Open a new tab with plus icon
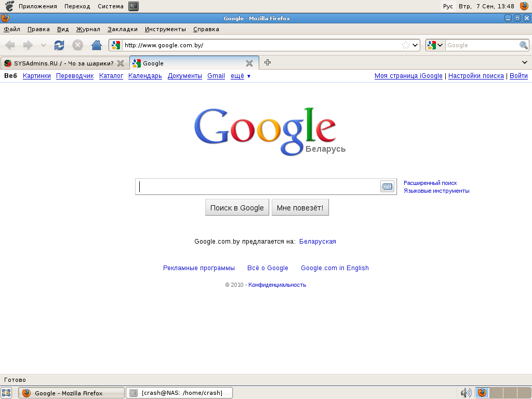Image resolution: width=532 pixels, height=399 pixels. (268, 62)
